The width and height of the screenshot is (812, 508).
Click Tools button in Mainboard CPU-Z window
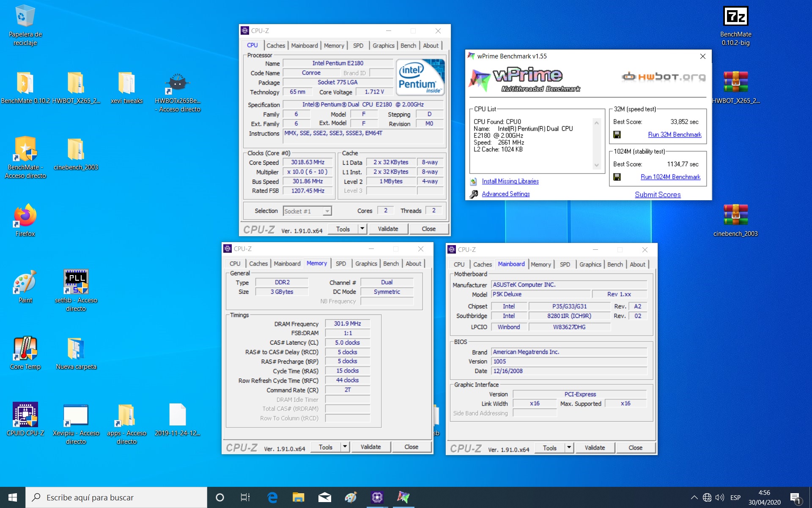coord(549,448)
